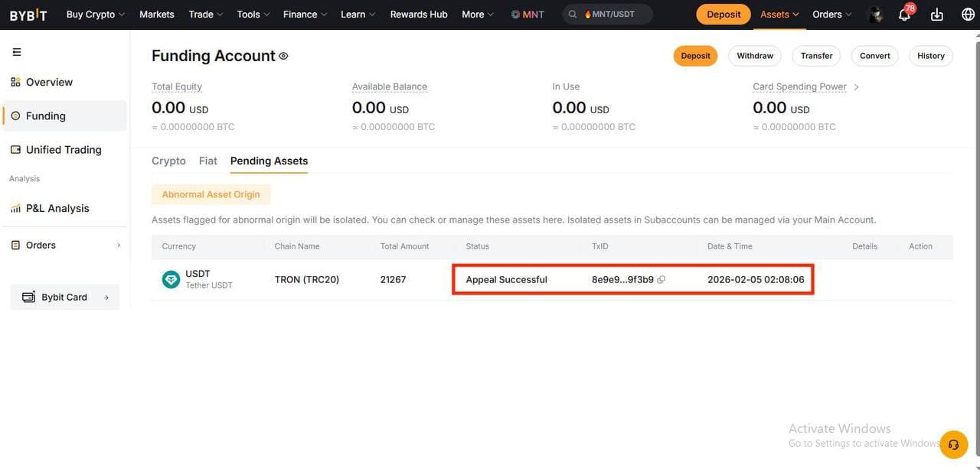
Task: Expand Orders in the sidebar
Action: 64,245
